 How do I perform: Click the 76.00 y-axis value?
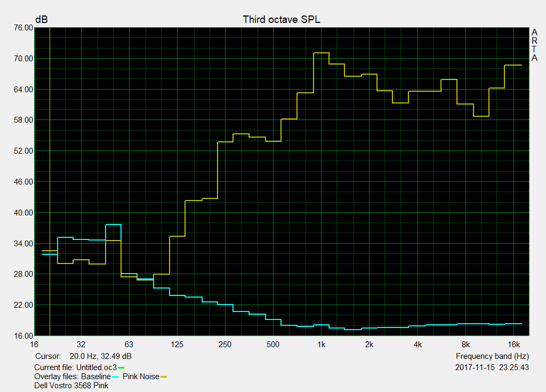(x=23, y=28)
